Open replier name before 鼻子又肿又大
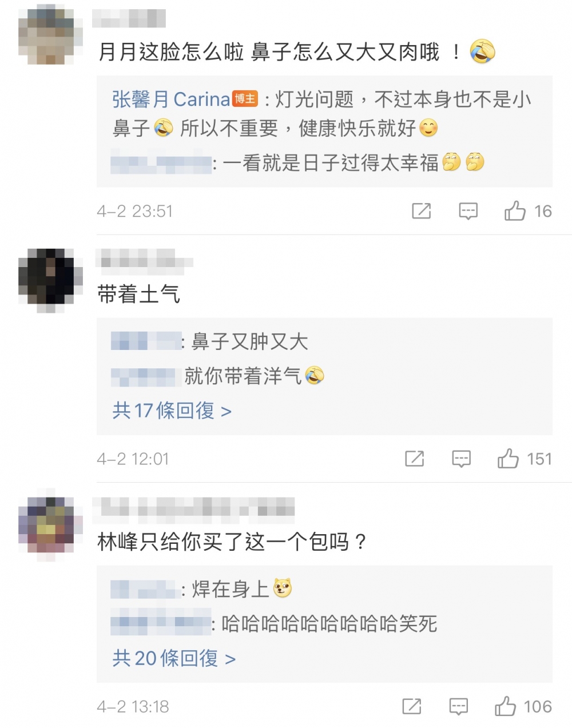 point(145,341)
